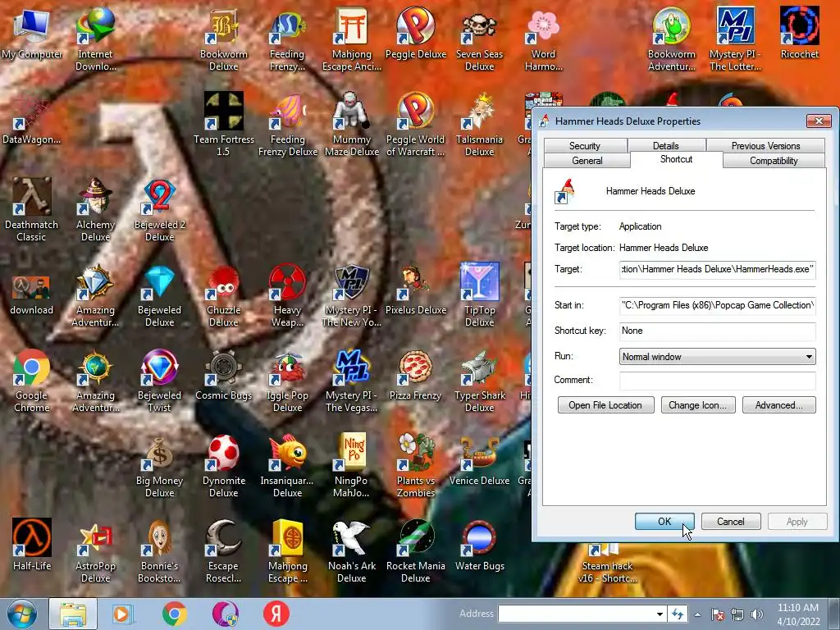Switch to the General tab

[587, 160]
